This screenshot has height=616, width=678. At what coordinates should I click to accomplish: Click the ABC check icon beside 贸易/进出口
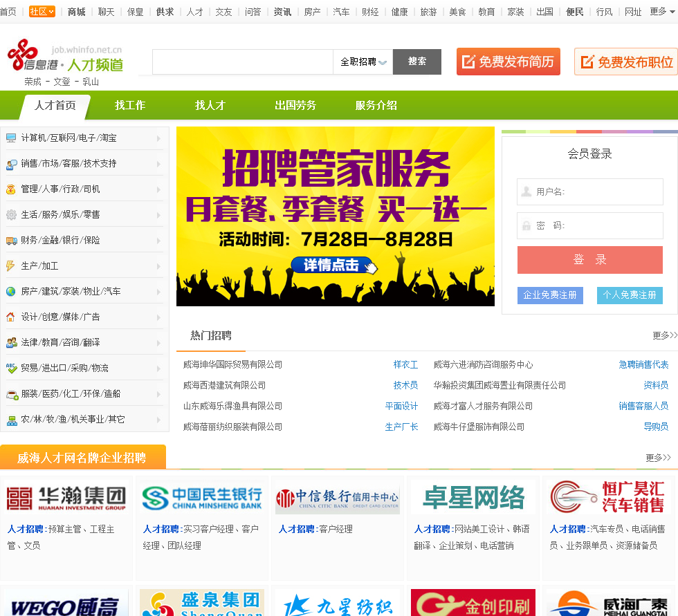(11, 368)
